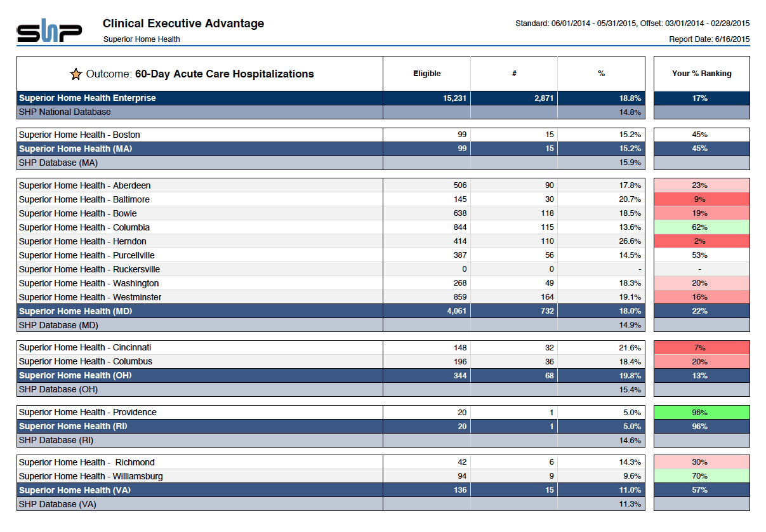Viewport: 766px width, 532px height.
Task: Click Superior Home Health (OH) summary row
Action: pos(331,376)
